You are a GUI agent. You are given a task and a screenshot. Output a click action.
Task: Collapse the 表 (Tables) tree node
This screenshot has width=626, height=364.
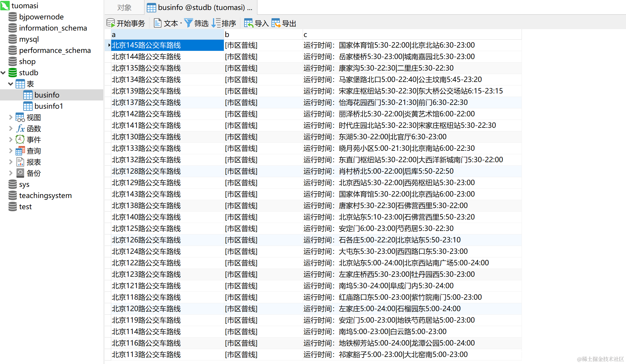pos(11,84)
